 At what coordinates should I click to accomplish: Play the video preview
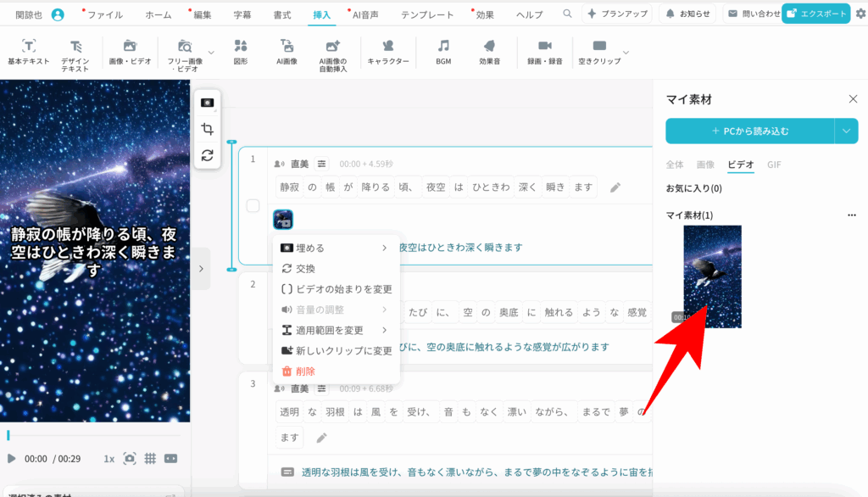(x=11, y=458)
